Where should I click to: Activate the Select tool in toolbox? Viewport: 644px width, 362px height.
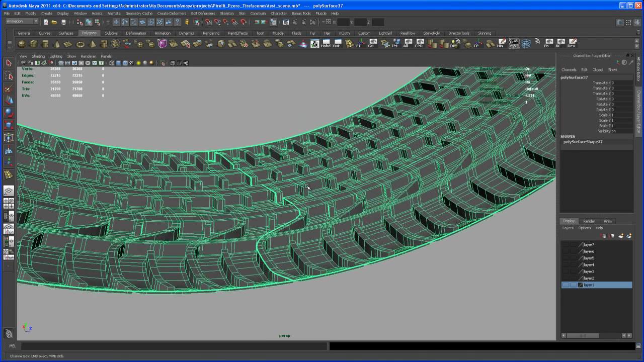pyautogui.click(x=9, y=63)
